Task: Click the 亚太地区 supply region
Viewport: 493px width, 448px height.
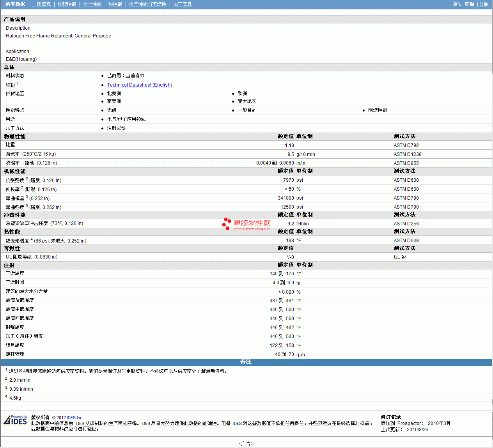Action: click(247, 101)
